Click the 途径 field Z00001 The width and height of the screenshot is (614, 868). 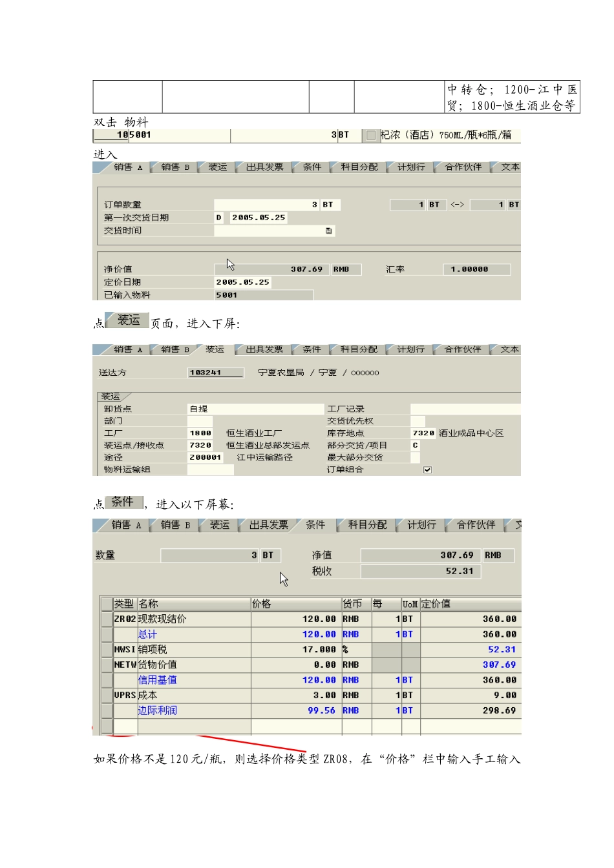coord(205,457)
